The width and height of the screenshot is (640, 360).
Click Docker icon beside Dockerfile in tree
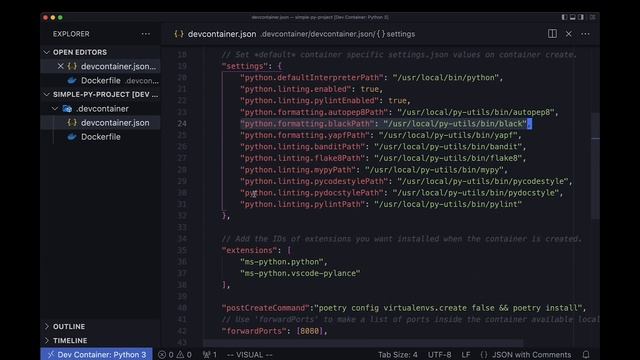[72, 137]
